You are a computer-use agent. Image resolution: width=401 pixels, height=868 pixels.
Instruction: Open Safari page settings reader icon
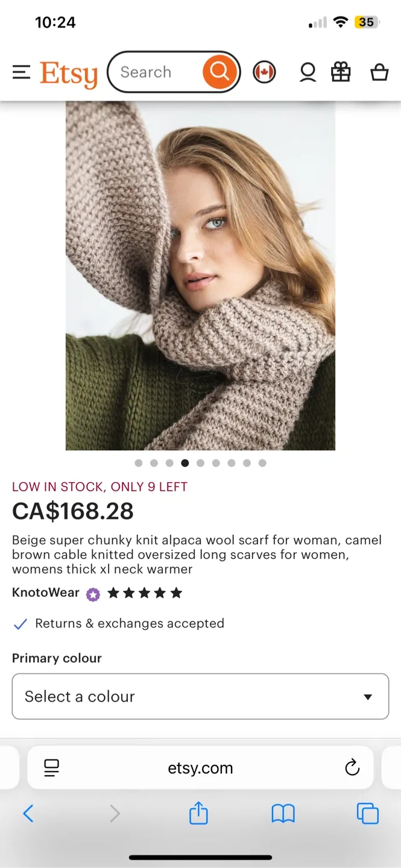[x=52, y=768]
